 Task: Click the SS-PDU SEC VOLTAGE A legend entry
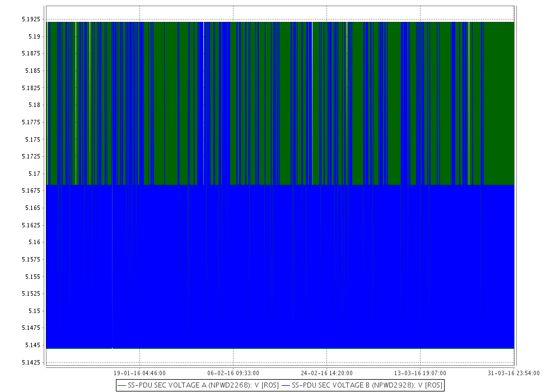pos(198,385)
